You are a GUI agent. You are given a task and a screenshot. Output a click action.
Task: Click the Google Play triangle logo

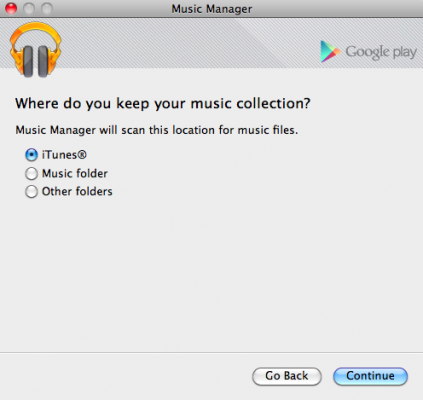(330, 51)
